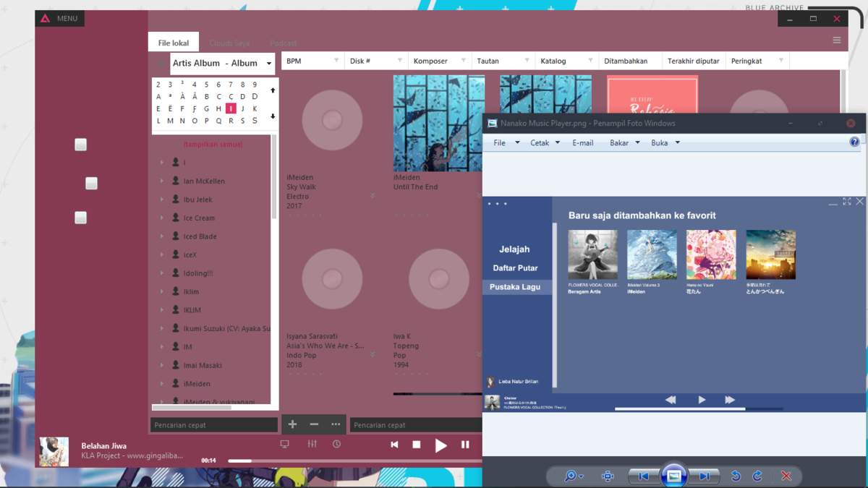This screenshot has height=488, width=868.
Task: Click the play button in the MediaMonkey player bar
Action: (441, 445)
